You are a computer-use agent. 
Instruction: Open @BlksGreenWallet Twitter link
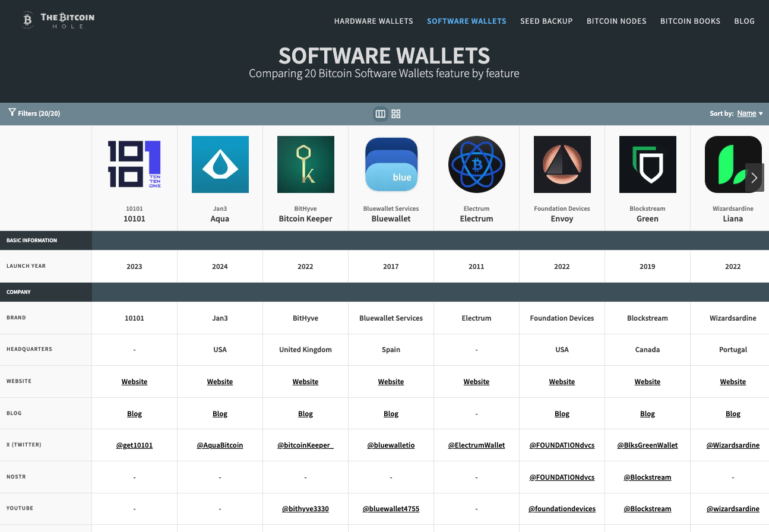(648, 445)
